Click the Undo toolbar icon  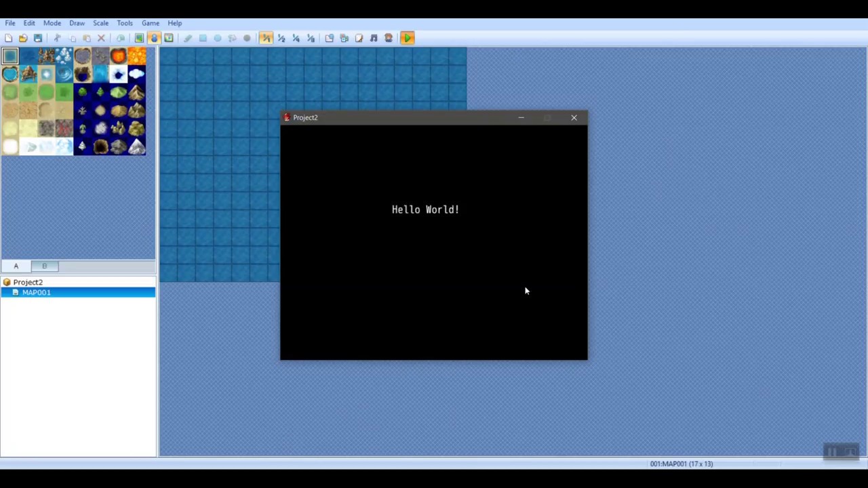click(x=121, y=38)
